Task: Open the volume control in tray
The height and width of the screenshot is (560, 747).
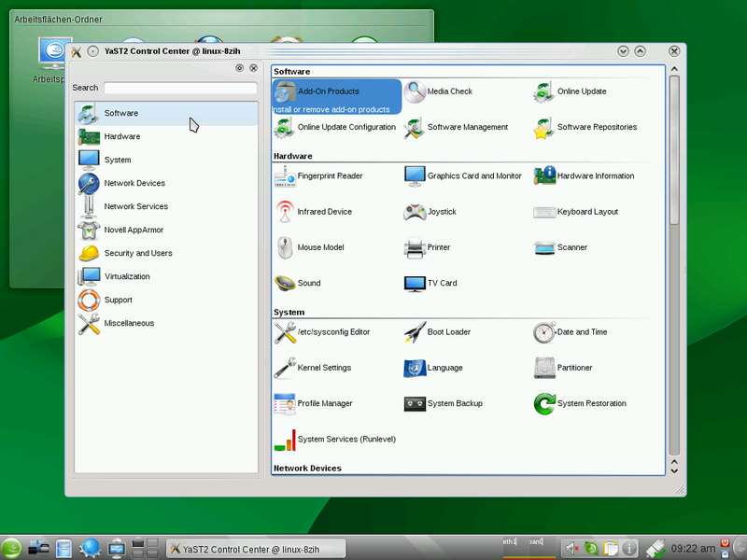Action: pos(571,549)
